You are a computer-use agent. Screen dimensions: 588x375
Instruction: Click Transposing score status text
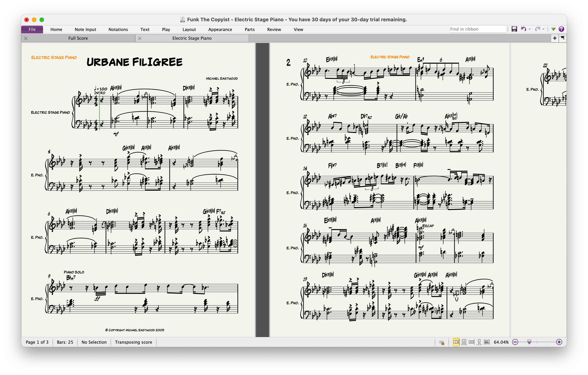coord(134,342)
